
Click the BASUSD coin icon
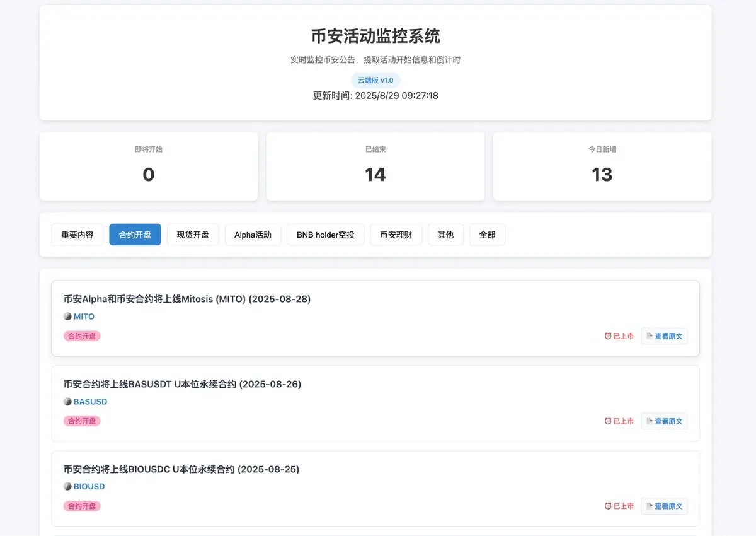67,402
